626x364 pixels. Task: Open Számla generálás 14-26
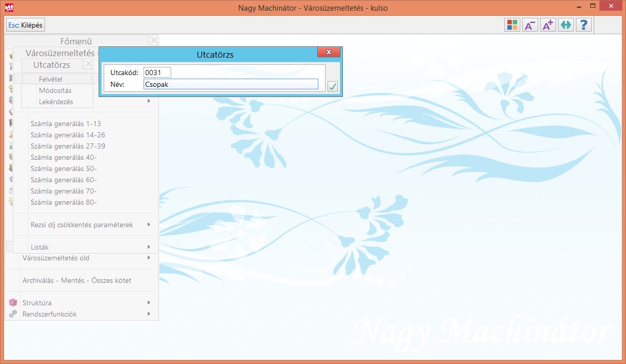pyautogui.click(x=68, y=135)
